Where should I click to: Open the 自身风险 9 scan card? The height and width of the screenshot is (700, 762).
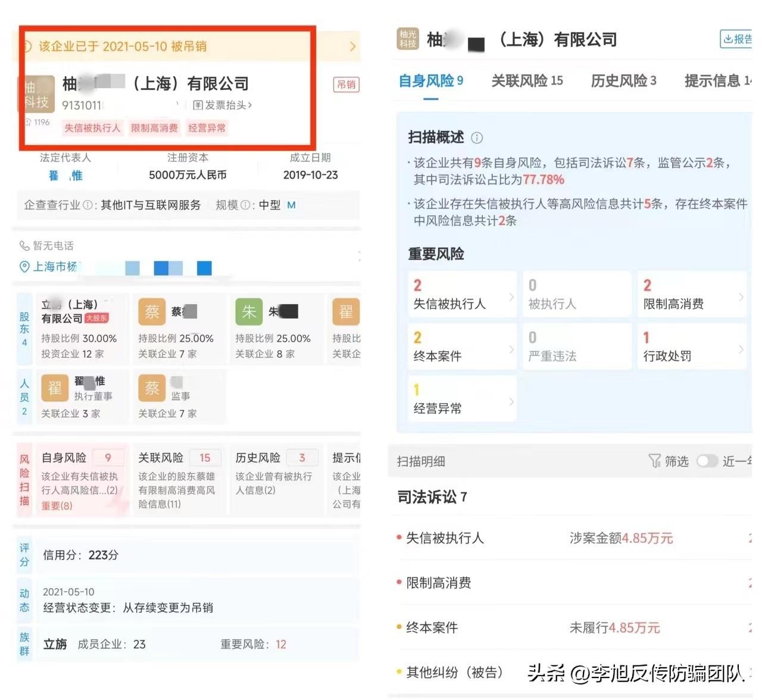[x=82, y=480]
